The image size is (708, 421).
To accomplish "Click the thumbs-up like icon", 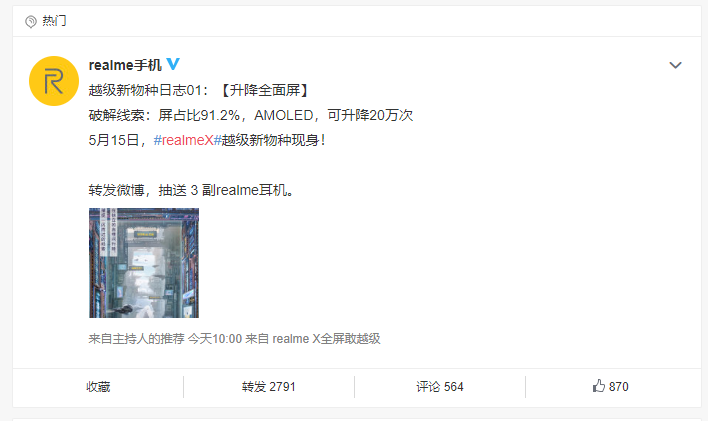I will coord(598,386).
